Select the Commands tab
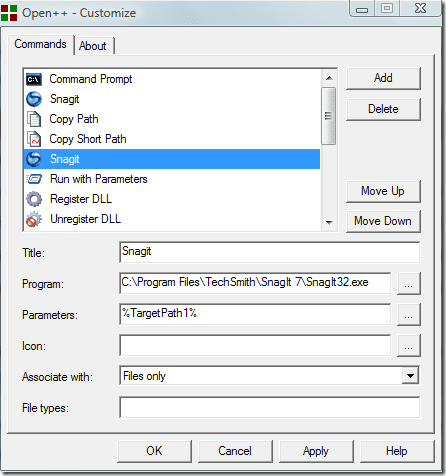This screenshot has width=446, height=476. coord(41,44)
